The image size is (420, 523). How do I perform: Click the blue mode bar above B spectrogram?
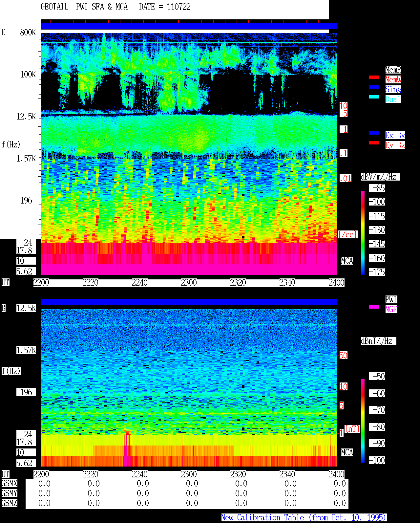click(189, 302)
